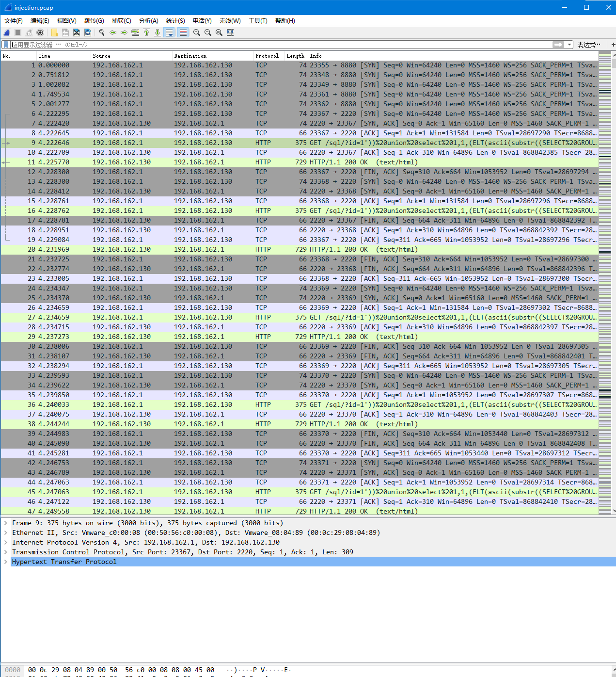Save this capture file
616x677 pixels.
pyautogui.click(x=65, y=32)
